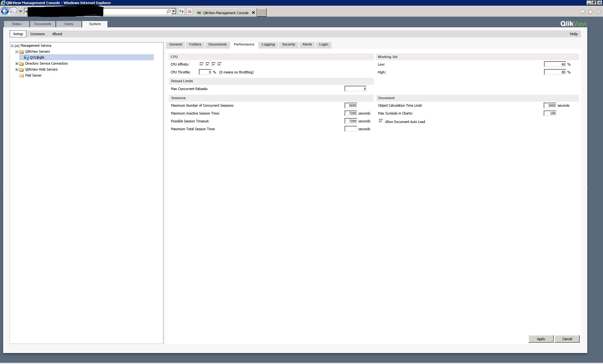Click the QlikView logo
The image size is (603, 364).
click(x=573, y=24)
